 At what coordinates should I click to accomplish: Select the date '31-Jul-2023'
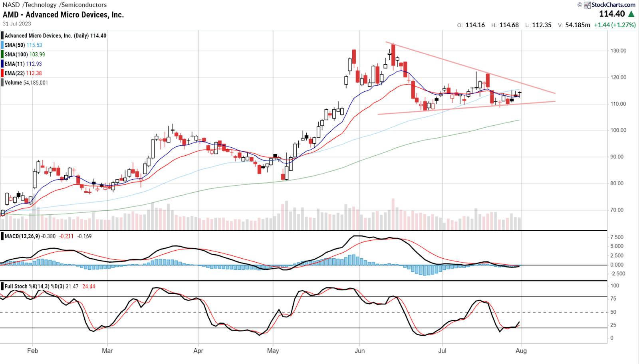17,24
